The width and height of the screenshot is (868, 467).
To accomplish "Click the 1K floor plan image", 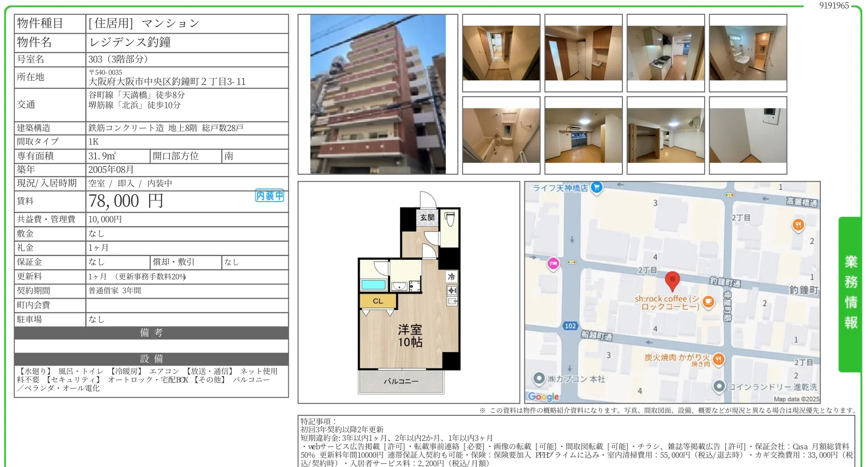I will [409, 292].
